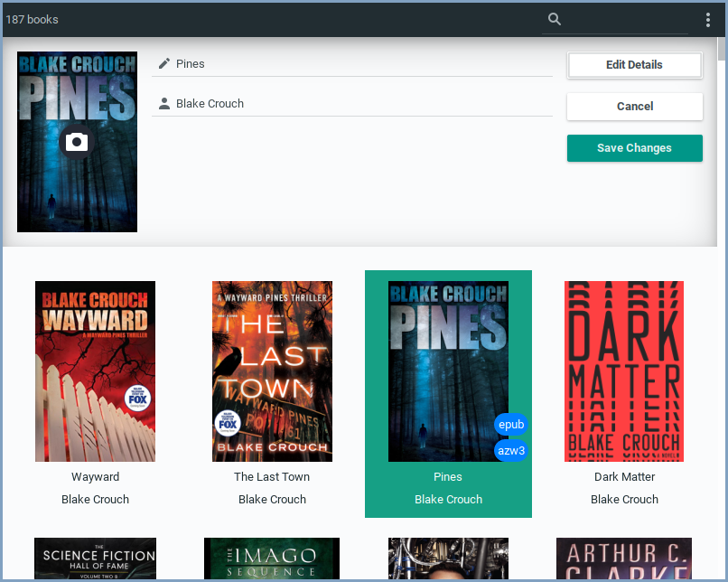The image size is (728, 582).
Task: Click the vertical scrollbar thumb
Action: click(x=722, y=48)
